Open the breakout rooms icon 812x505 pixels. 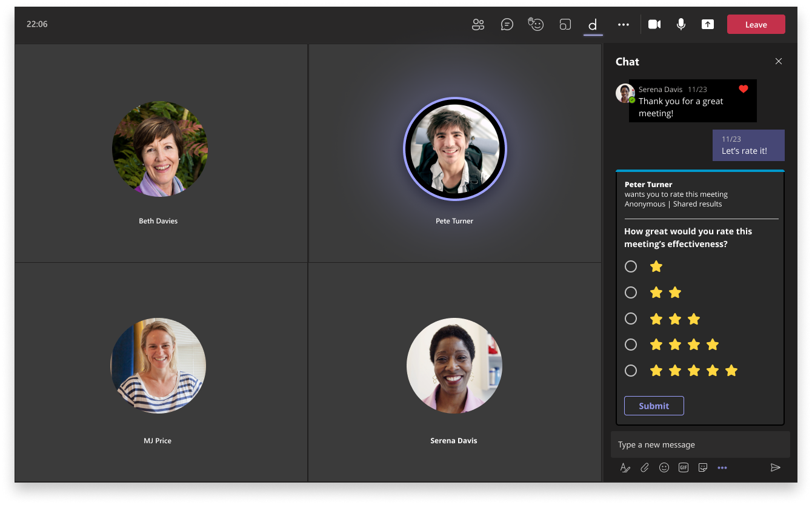click(x=565, y=25)
